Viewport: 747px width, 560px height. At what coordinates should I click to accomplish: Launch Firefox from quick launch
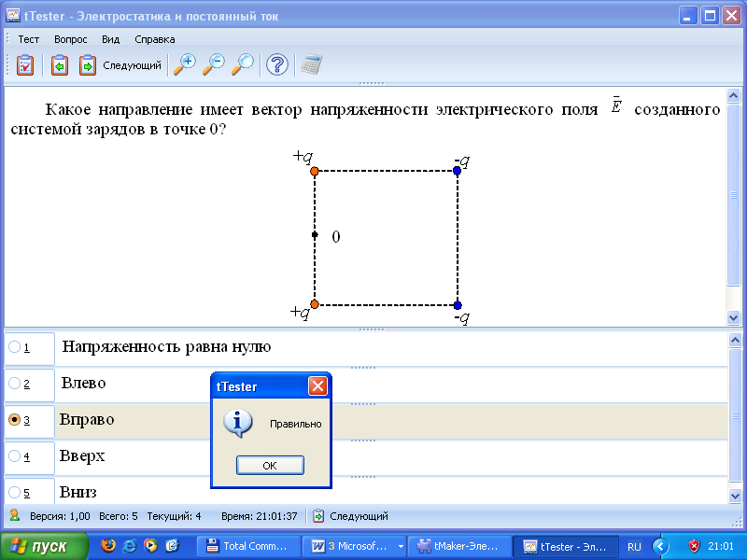(108, 546)
